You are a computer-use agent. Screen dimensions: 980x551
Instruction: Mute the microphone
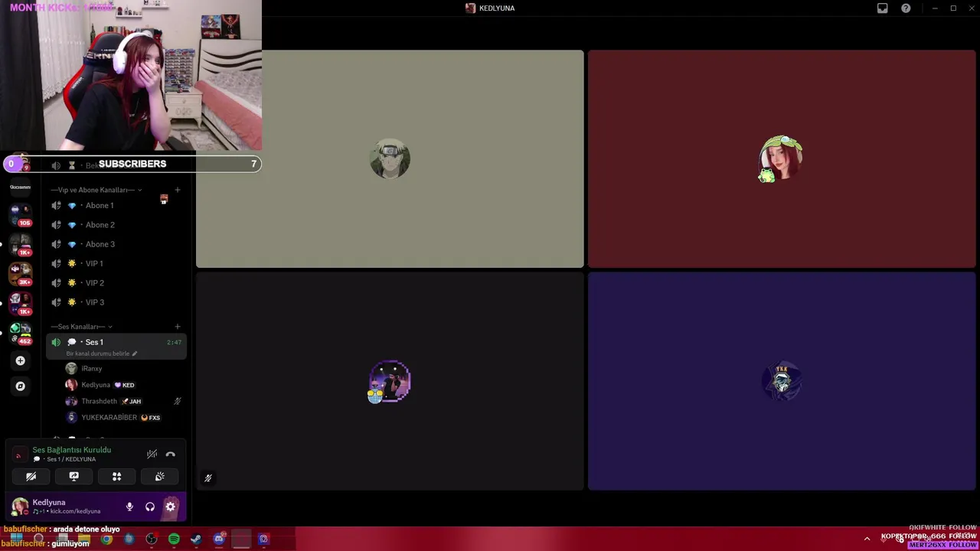click(129, 507)
